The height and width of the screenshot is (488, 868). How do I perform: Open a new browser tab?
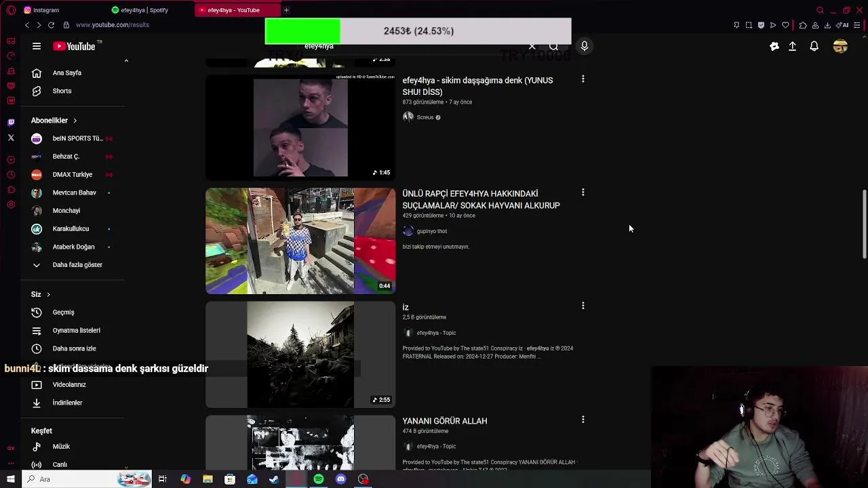click(x=286, y=10)
